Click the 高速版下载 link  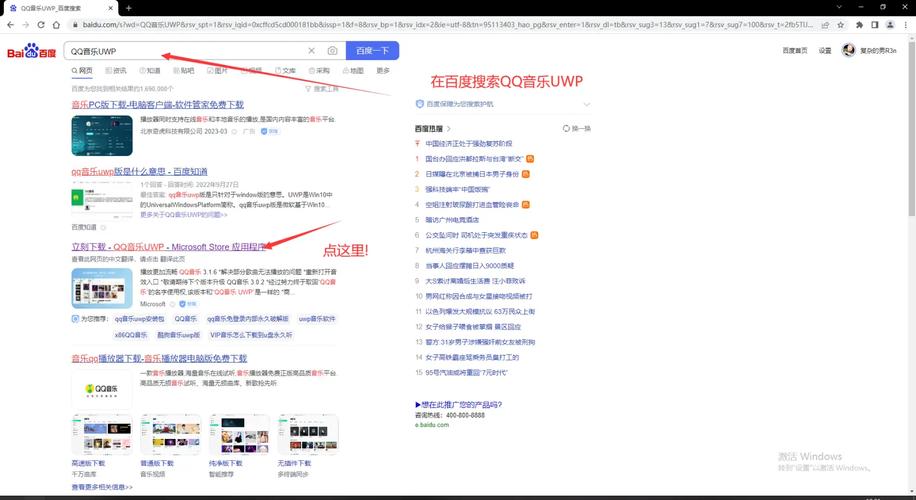click(88, 463)
